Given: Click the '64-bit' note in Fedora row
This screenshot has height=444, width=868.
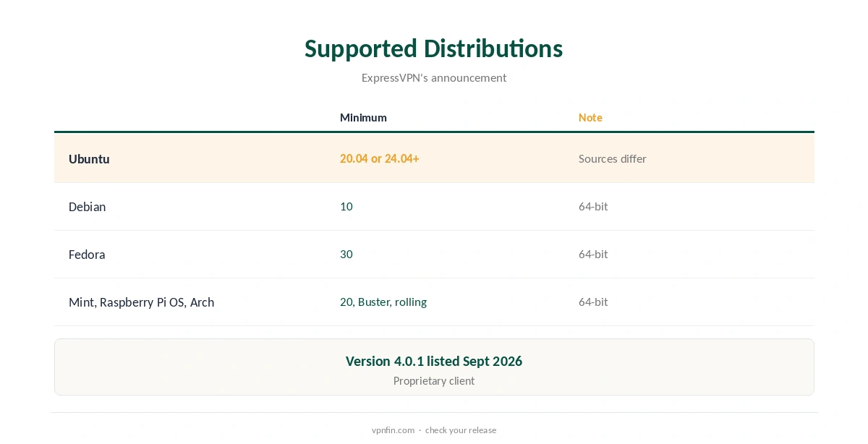Looking at the screenshot, I should pos(593,254).
